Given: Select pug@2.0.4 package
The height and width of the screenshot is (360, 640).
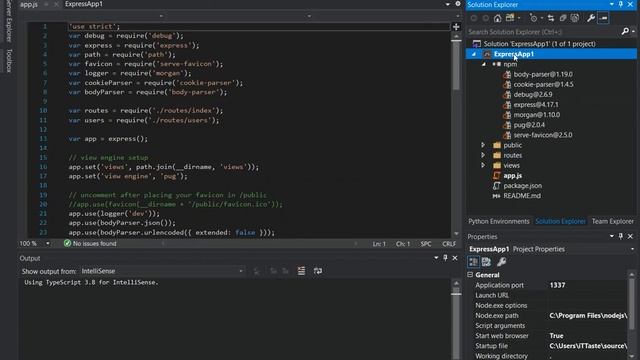Looking at the screenshot, I should [x=529, y=125].
